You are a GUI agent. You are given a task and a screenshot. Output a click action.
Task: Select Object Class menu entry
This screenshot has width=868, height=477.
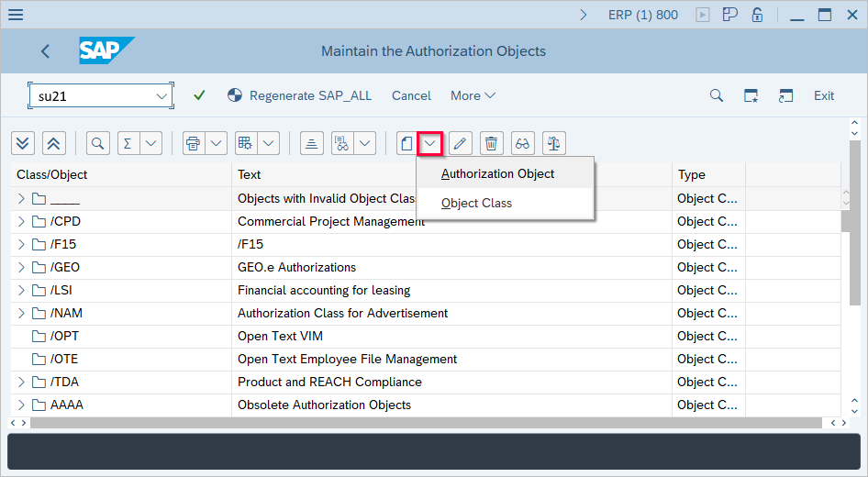click(506, 203)
